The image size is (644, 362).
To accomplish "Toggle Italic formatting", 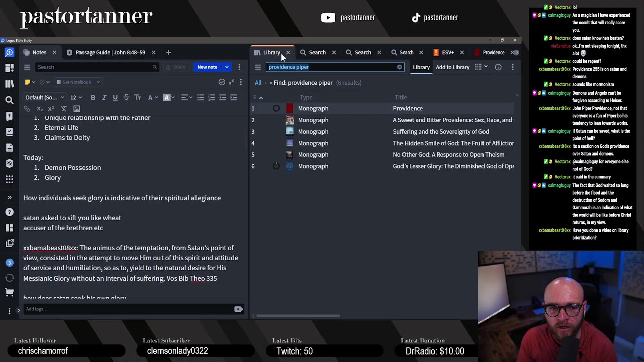I will coord(104,97).
